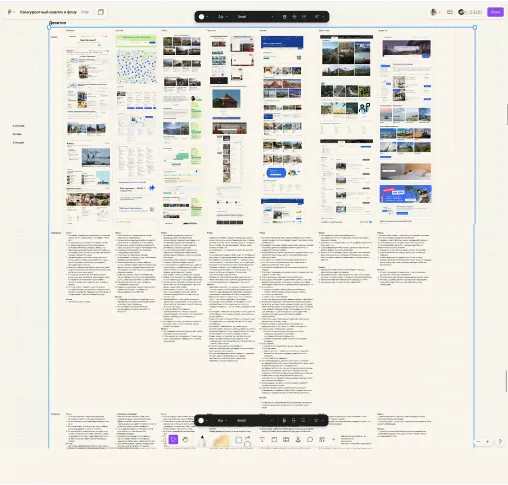Zoom out with the minus button
508x485 pixels.
pyautogui.click(x=479, y=442)
